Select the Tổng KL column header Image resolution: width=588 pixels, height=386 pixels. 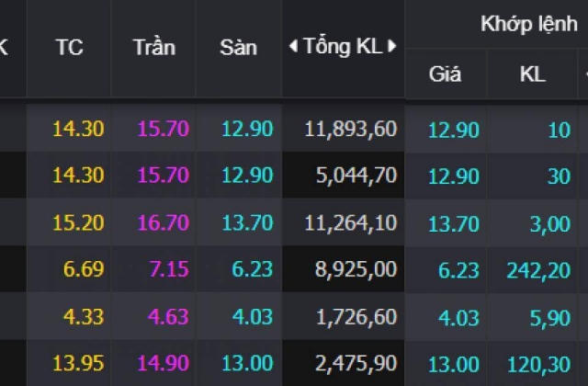343,47
